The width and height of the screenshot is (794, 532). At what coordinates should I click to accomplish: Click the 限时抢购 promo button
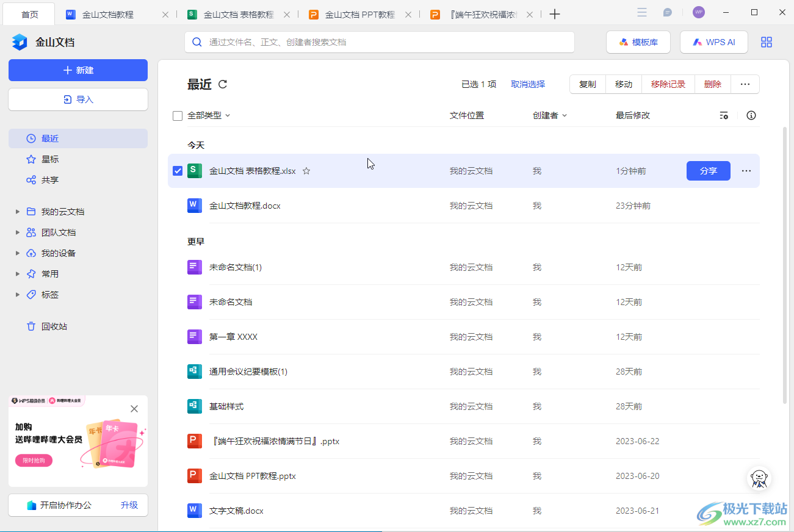34,461
